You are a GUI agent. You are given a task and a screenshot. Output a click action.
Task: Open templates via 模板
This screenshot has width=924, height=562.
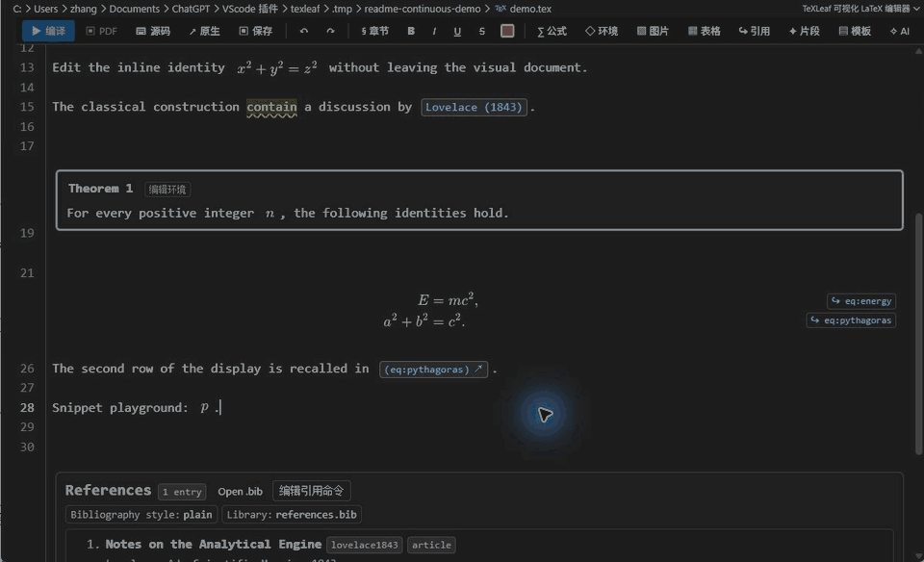click(x=855, y=31)
